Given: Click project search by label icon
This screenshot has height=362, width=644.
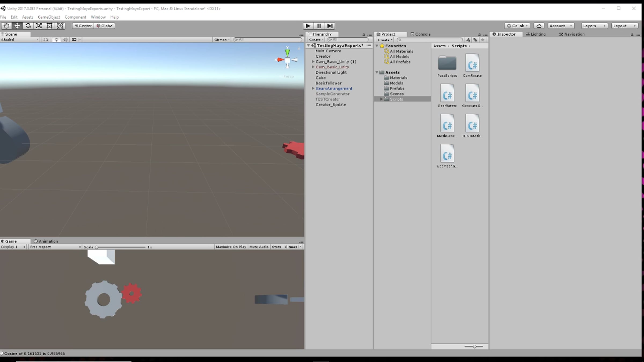Looking at the screenshot, I should pyautogui.click(x=475, y=40).
